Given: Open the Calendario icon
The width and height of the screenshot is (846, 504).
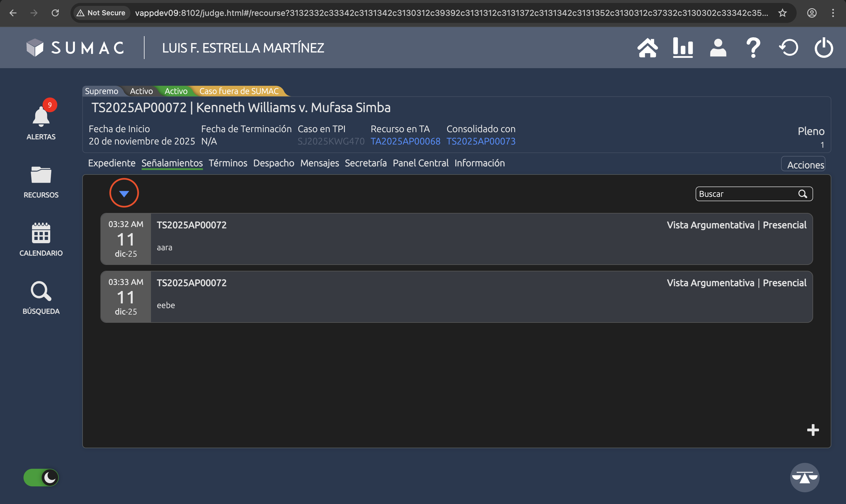Looking at the screenshot, I should (x=41, y=233).
